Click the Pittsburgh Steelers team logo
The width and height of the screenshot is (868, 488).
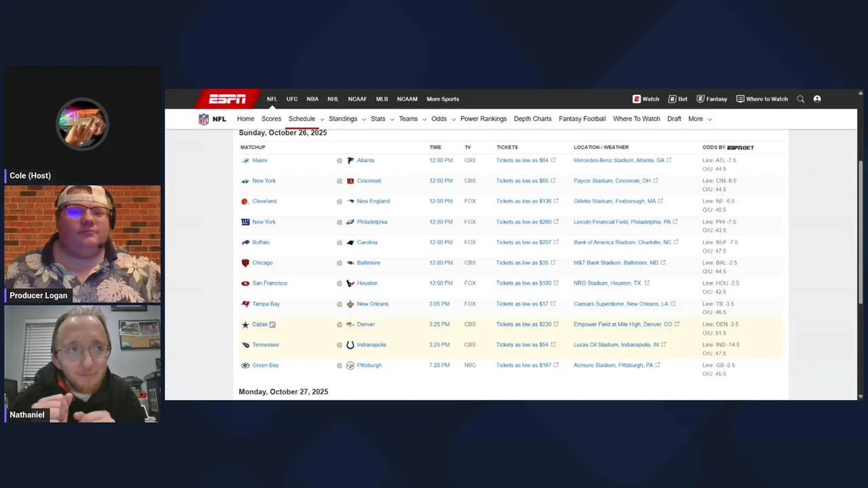[x=351, y=365]
